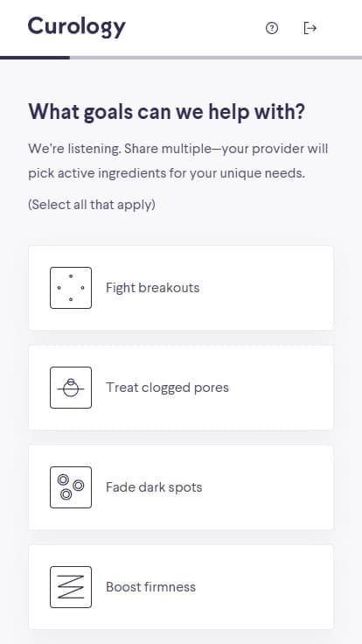
Task: Click the "(Select all that apply)" text
Action: [x=92, y=204]
